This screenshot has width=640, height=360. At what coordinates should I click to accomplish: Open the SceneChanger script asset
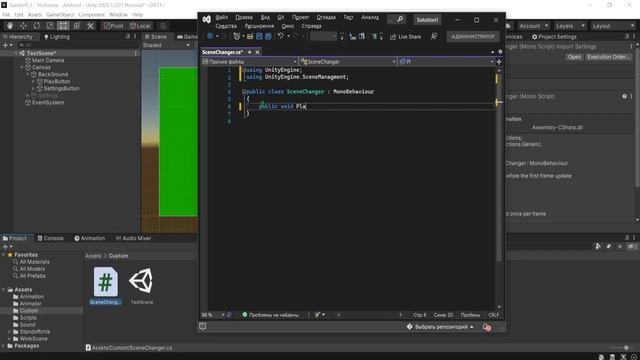pyautogui.click(x=106, y=285)
